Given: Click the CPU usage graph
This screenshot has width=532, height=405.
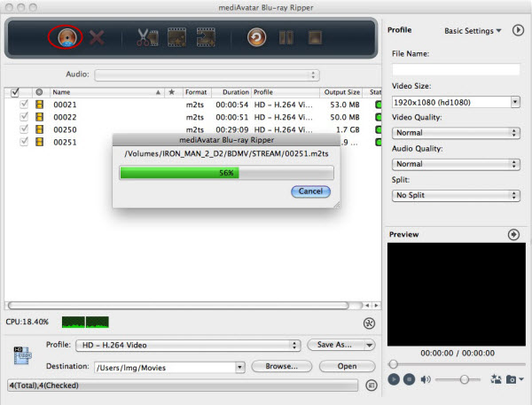Looking at the screenshot, I should point(85,323).
